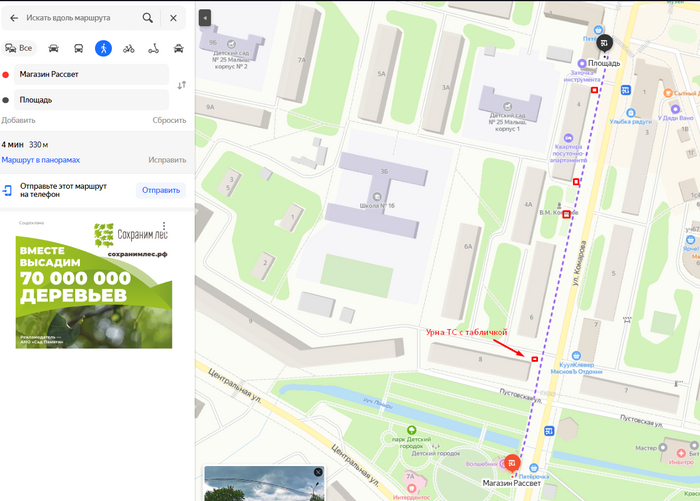The image size is (700, 501).
Task: Edit the 'Площадь' destination field
Action: 92,100
